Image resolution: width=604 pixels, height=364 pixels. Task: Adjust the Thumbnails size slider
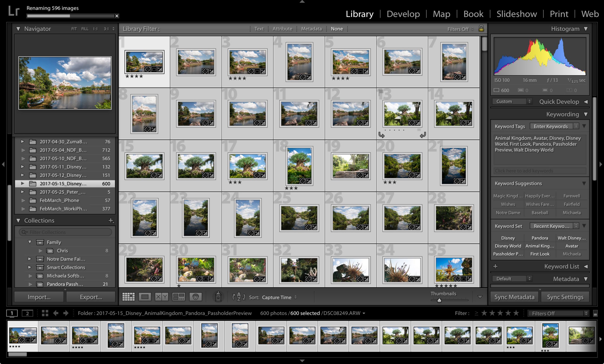439,300
